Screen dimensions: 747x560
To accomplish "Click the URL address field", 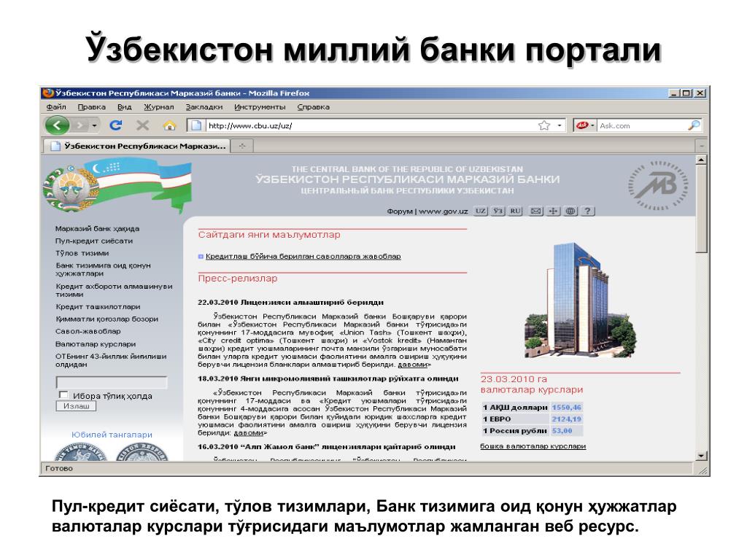I will pyautogui.click(x=371, y=125).
